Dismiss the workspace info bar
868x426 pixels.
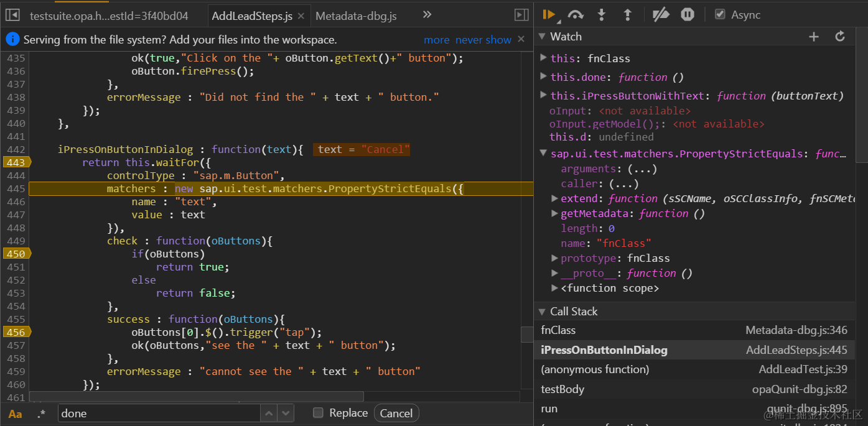pyautogui.click(x=521, y=40)
